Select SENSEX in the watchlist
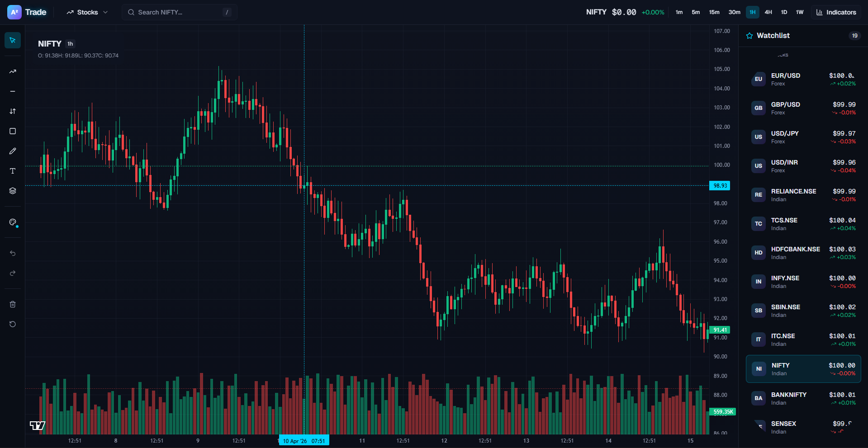The image size is (868, 448). click(803, 427)
